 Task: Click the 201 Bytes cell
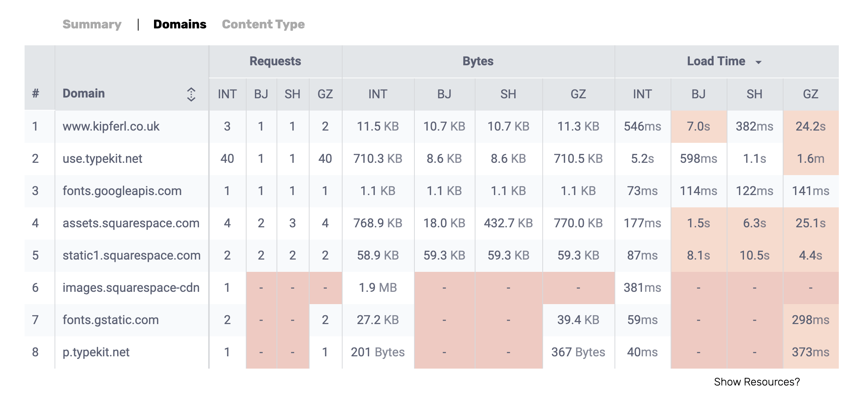pyautogui.click(x=378, y=352)
